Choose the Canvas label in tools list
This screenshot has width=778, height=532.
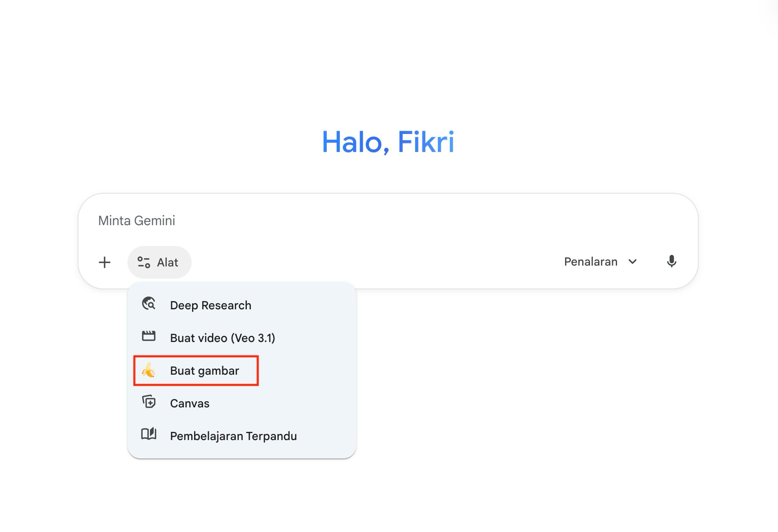coord(190,403)
